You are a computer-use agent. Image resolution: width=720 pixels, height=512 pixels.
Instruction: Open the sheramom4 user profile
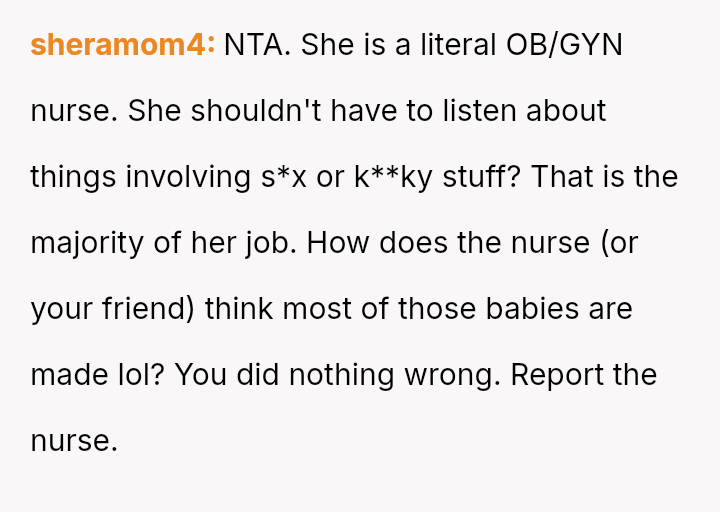122,45
